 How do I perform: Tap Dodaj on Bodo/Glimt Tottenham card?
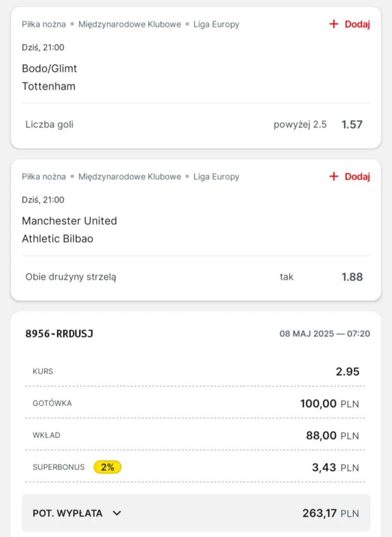coord(357,24)
